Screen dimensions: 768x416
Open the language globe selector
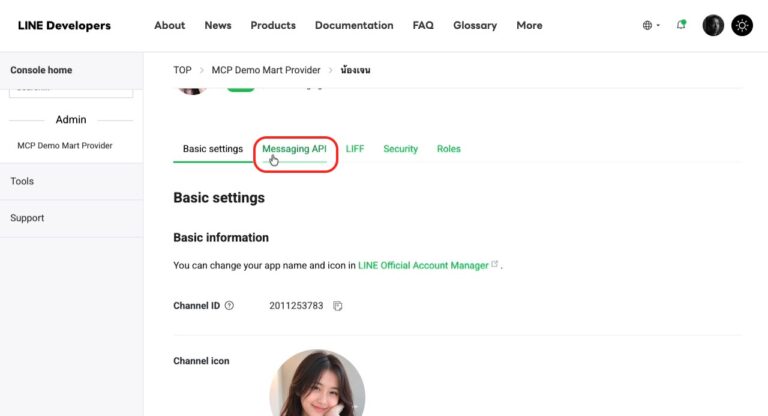click(x=650, y=25)
